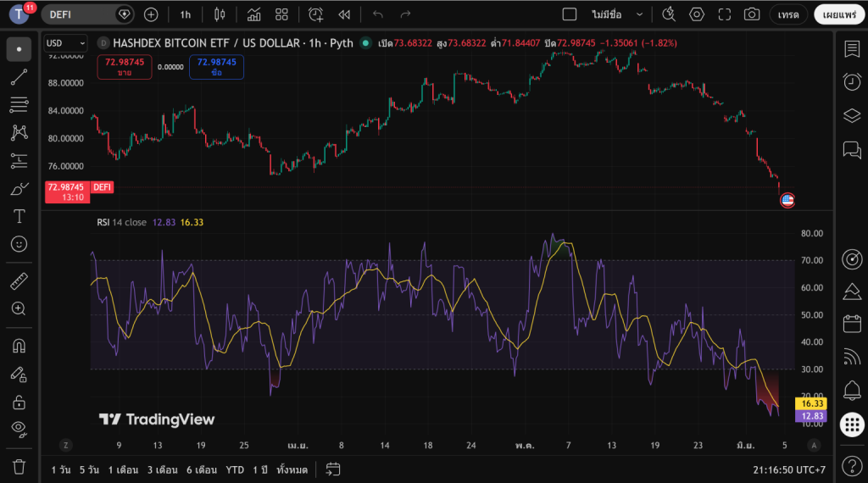Change the 1h timeframe interval
This screenshot has width=868, height=483.
point(186,14)
